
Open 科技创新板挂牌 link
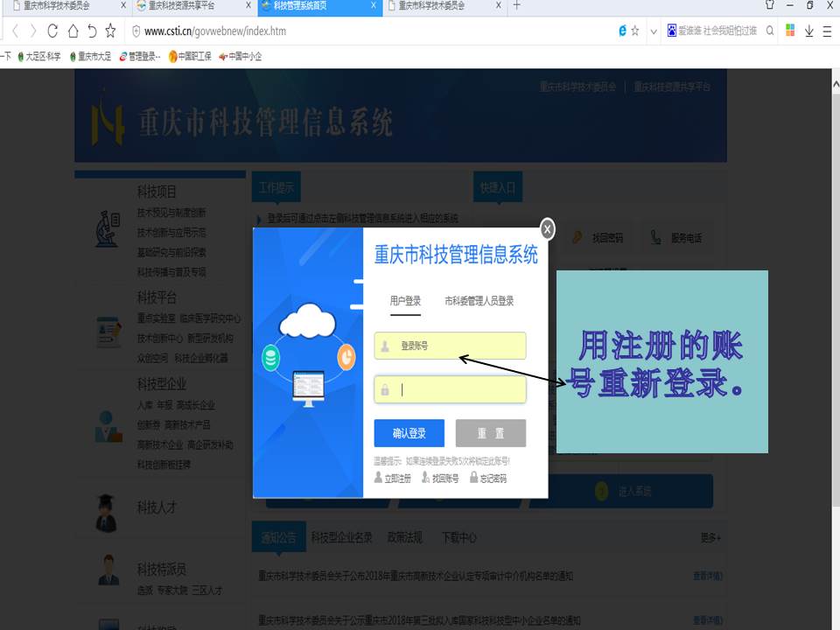(x=164, y=465)
